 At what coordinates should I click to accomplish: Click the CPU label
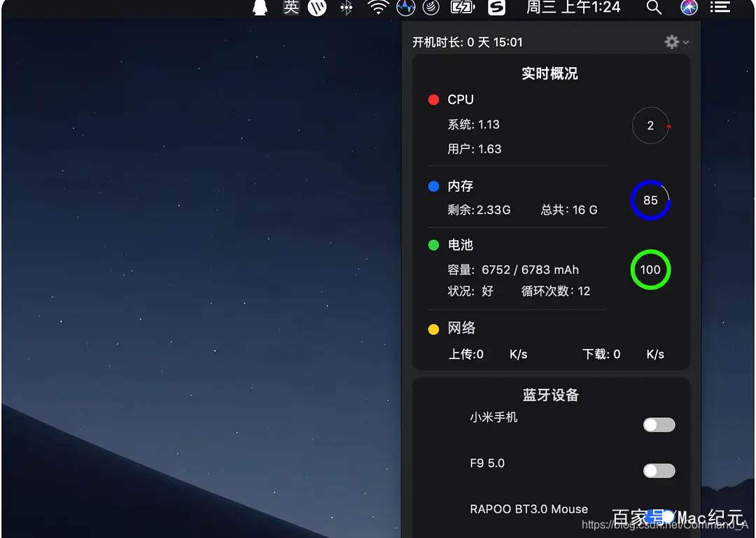pos(461,100)
